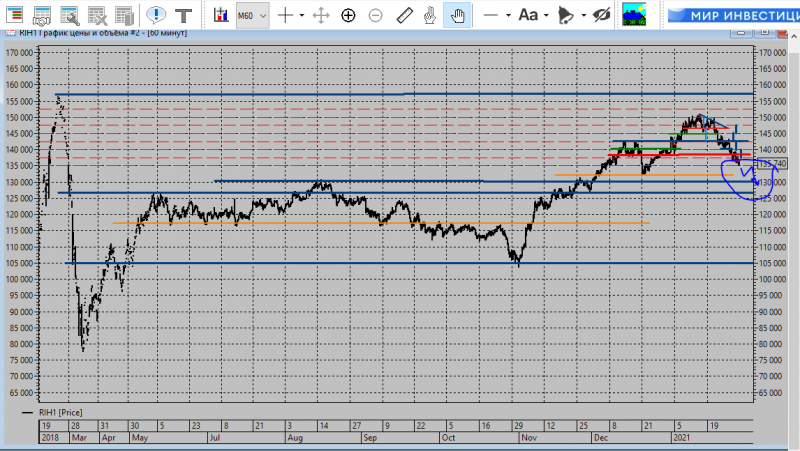Click the first colored-lines table icon
Image resolution: width=800 pixels, height=451 pixels.
tap(15, 15)
